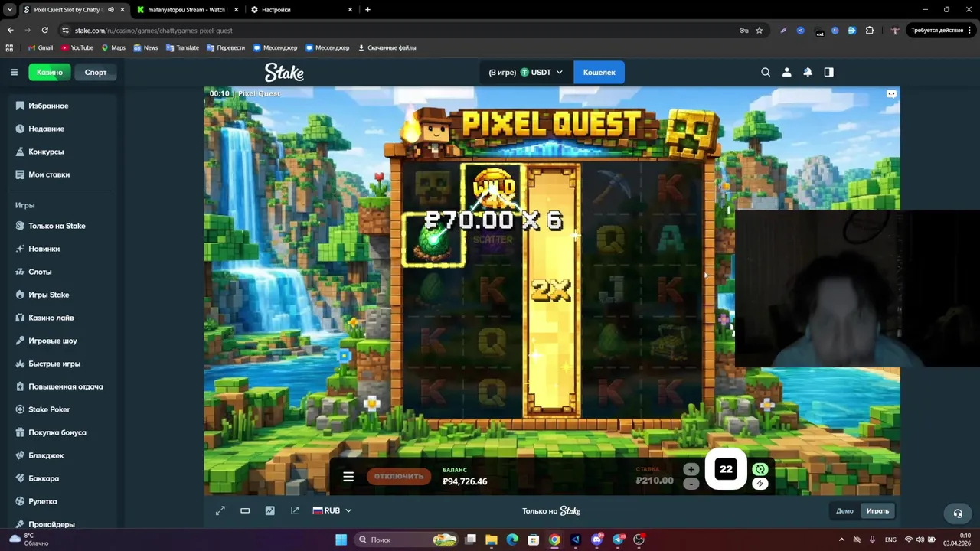Open a new browser tab
The height and width of the screenshot is (551, 980).
point(367,10)
